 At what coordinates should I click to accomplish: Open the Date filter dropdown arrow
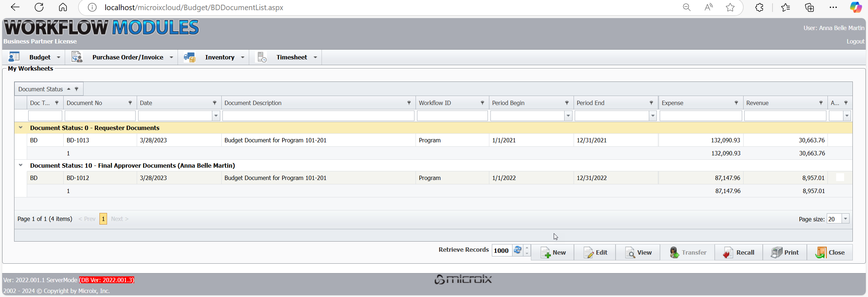216,116
